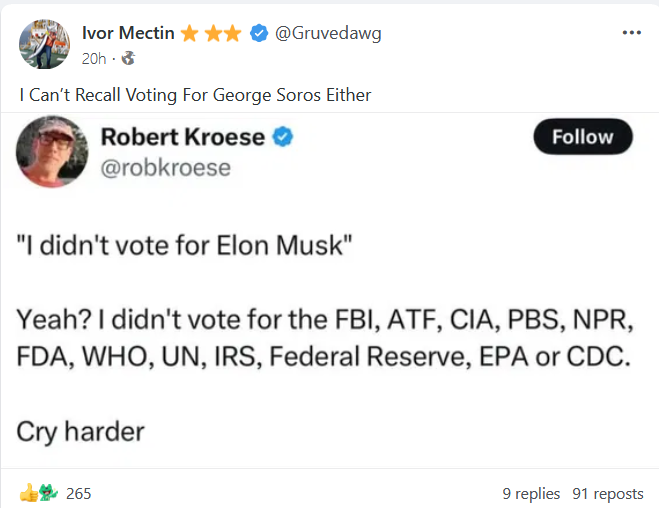Click the Ivor Mectin display name
The height and width of the screenshot is (508, 659).
[x=128, y=33]
